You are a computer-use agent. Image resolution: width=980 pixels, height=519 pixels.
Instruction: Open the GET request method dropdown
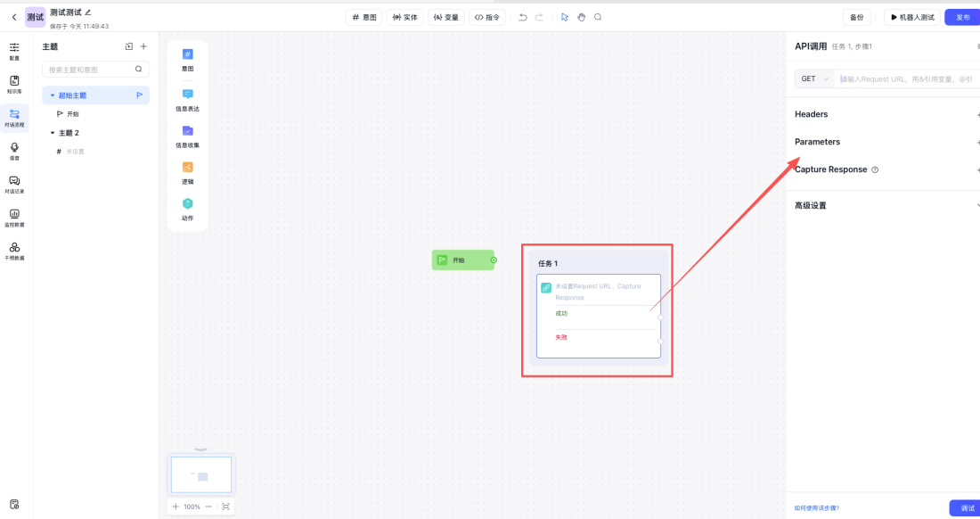(814, 79)
